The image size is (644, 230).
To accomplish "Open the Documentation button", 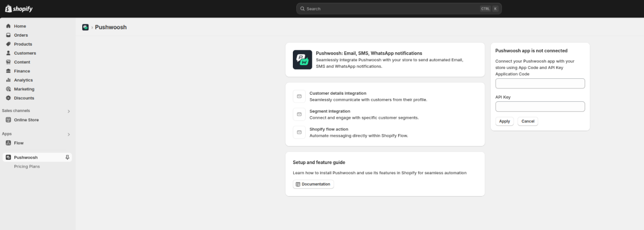I will pos(313,184).
